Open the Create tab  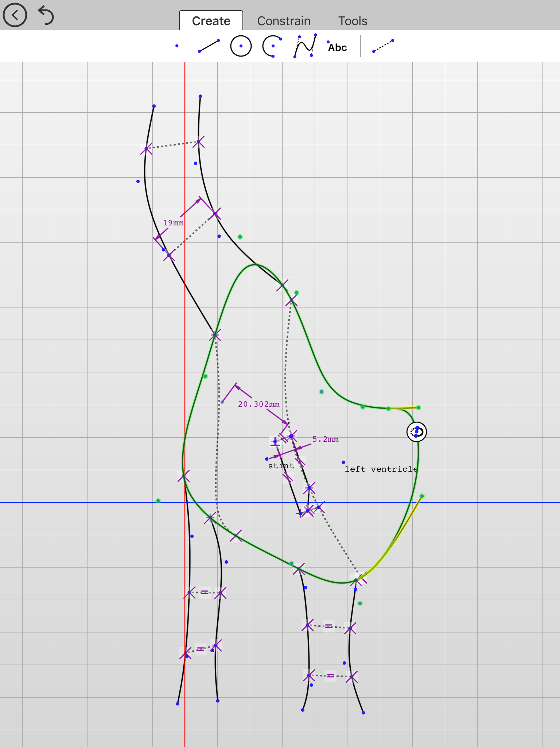point(211,21)
